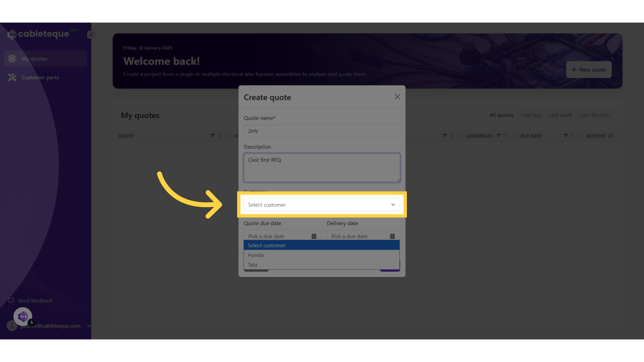Click the notifications widget with badge 5
Viewport: 644px width, 362px height.
pos(22,316)
